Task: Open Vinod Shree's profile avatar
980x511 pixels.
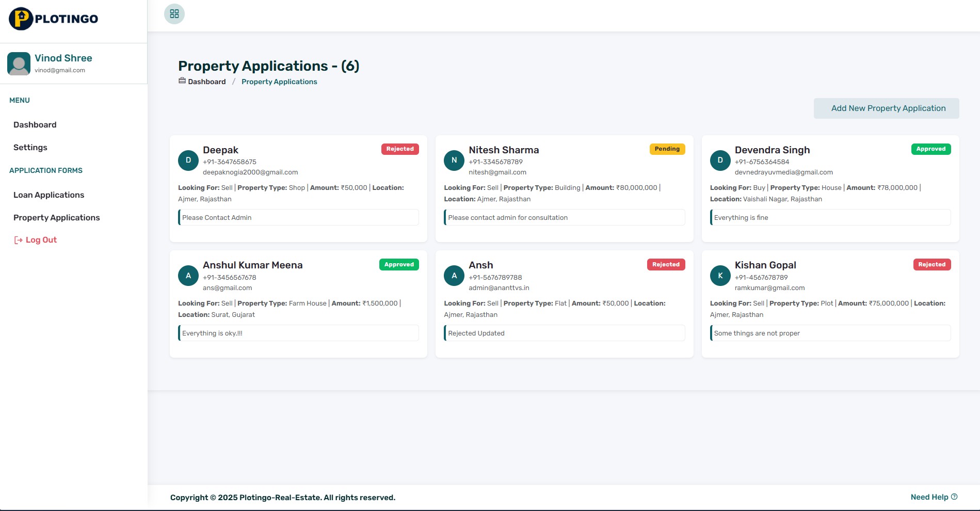Action: (x=19, y=63)
